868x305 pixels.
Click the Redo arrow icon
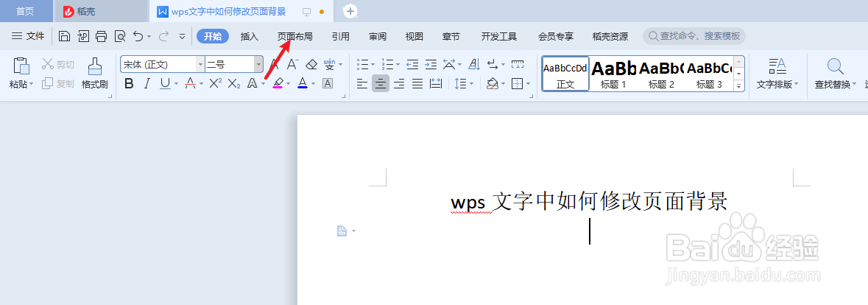click(163, 37)
